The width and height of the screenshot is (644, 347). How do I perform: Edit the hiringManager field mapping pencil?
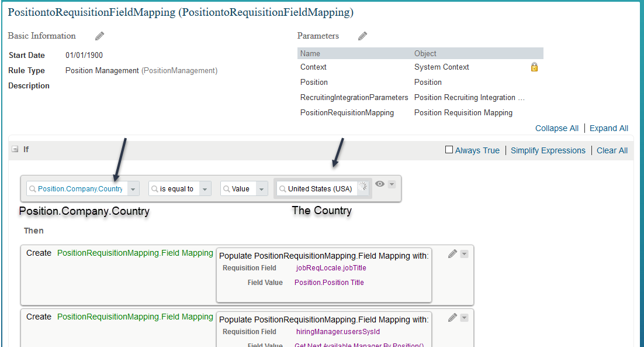point(452,317)
